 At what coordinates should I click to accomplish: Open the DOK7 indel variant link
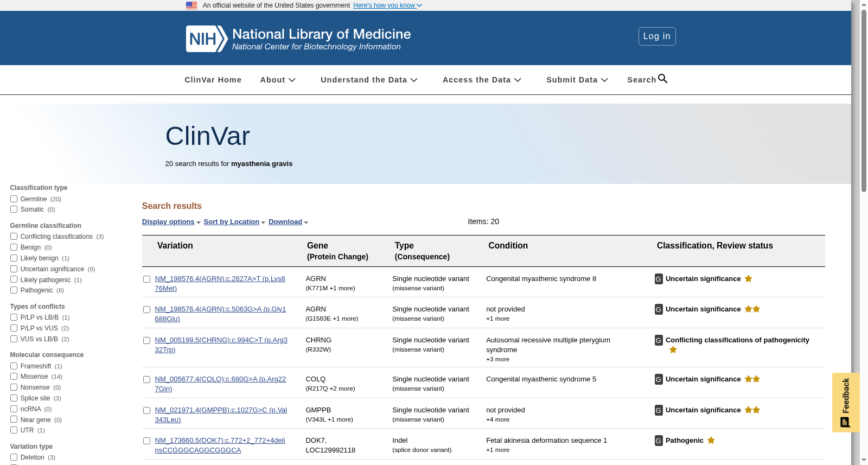[x=220, y=445]
